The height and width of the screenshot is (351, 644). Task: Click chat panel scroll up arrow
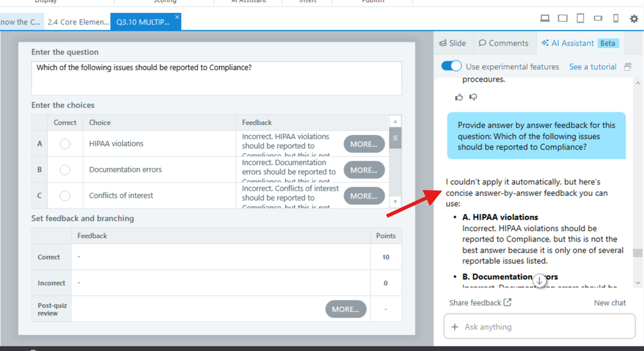point(638,83)
